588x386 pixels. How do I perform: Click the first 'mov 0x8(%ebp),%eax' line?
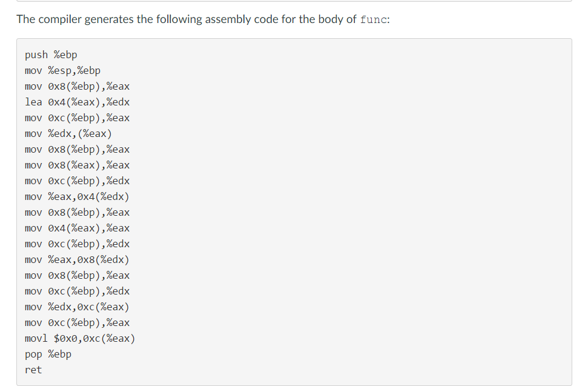pos(77,87)
